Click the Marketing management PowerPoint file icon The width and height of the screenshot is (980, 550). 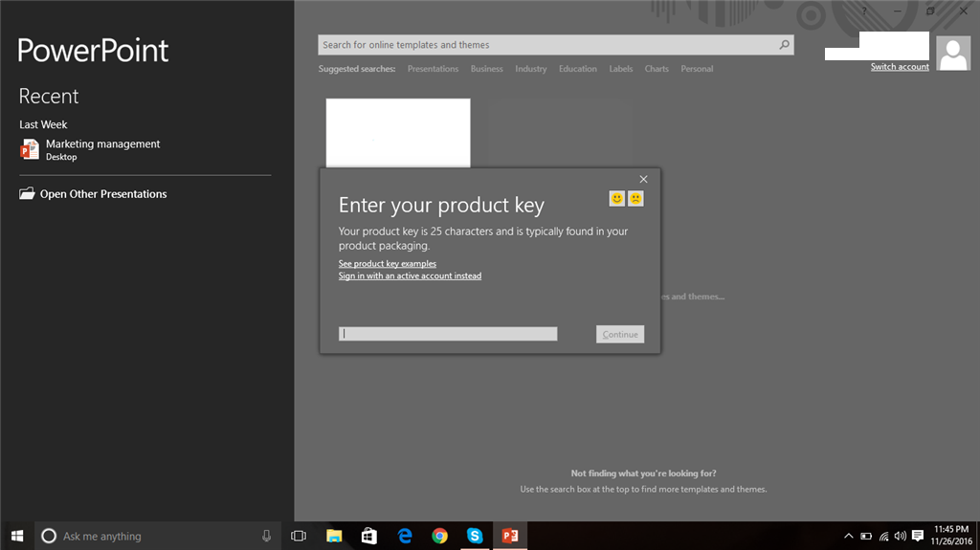click(x=30, y=149)
